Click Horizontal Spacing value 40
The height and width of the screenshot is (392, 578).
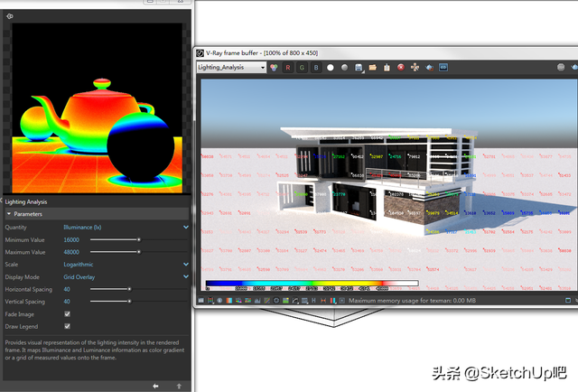[67, 289]
